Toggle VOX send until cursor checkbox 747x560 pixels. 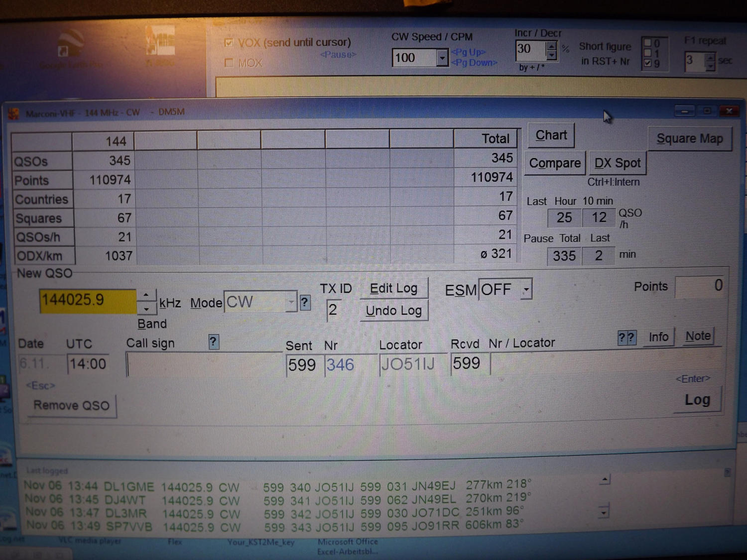tap(229, 43)
